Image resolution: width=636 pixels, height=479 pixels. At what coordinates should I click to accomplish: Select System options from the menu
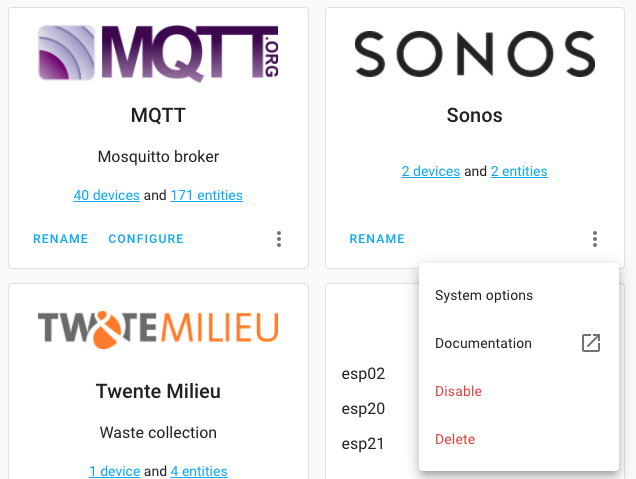(x=484, y=295)
